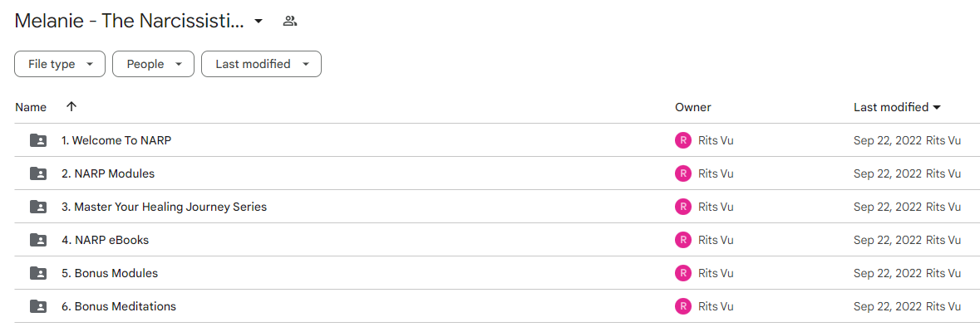Select the 2. NARP Modules folder name

point(108,174)
